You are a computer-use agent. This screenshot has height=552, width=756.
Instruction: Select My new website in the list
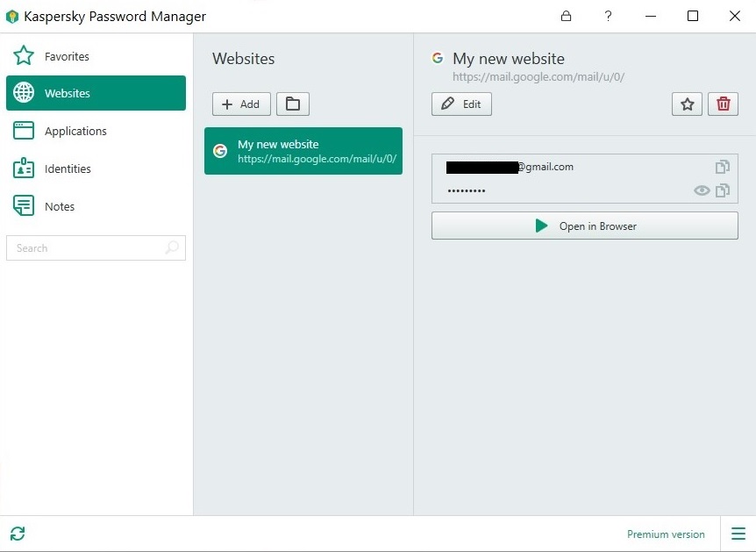pyautogui.click(x=303, y=151)
